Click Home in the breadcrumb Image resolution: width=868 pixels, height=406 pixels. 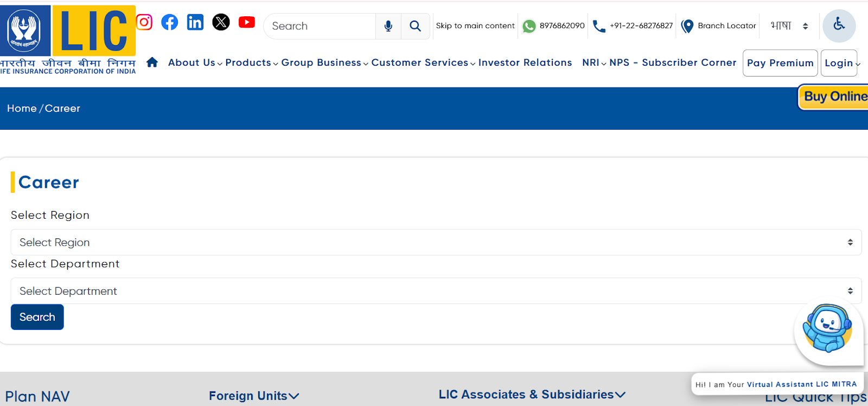pyautogui.click(x=22, y=109)
